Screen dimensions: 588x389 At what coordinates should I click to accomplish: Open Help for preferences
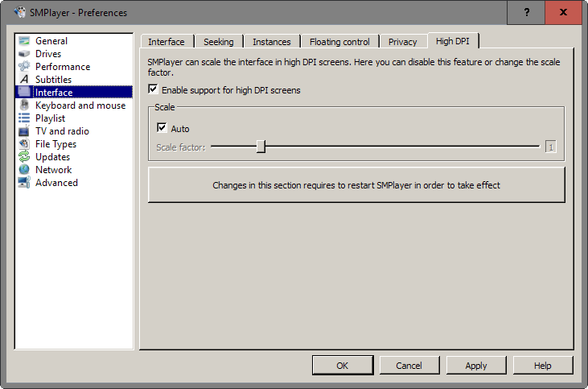[x=543, y=366]
